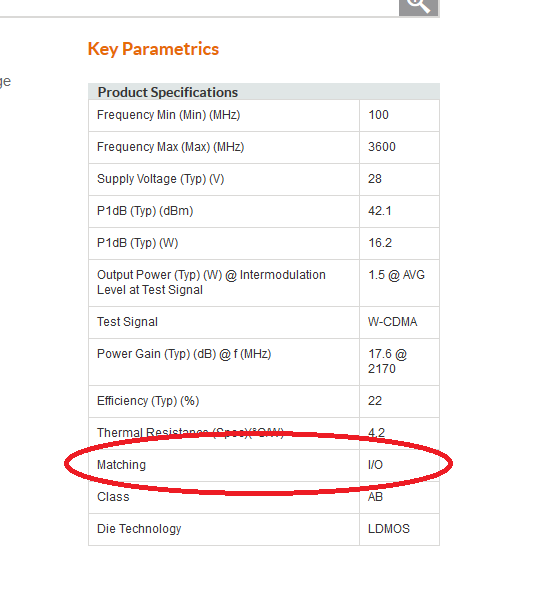Click the 42.1 P1dB value cell
Image resolution: width=553 pixels, height=589 pixels.
[399, 211]
